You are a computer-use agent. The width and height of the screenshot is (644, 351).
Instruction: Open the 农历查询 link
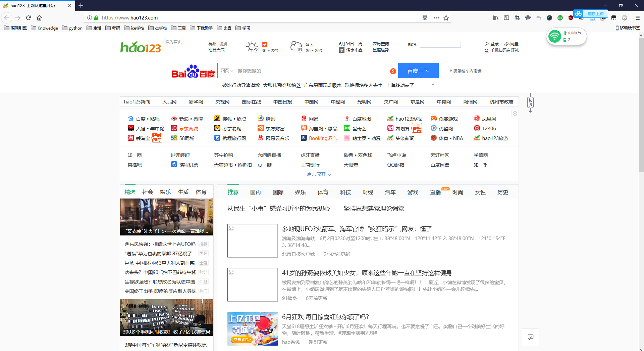(x=381, y=44)
